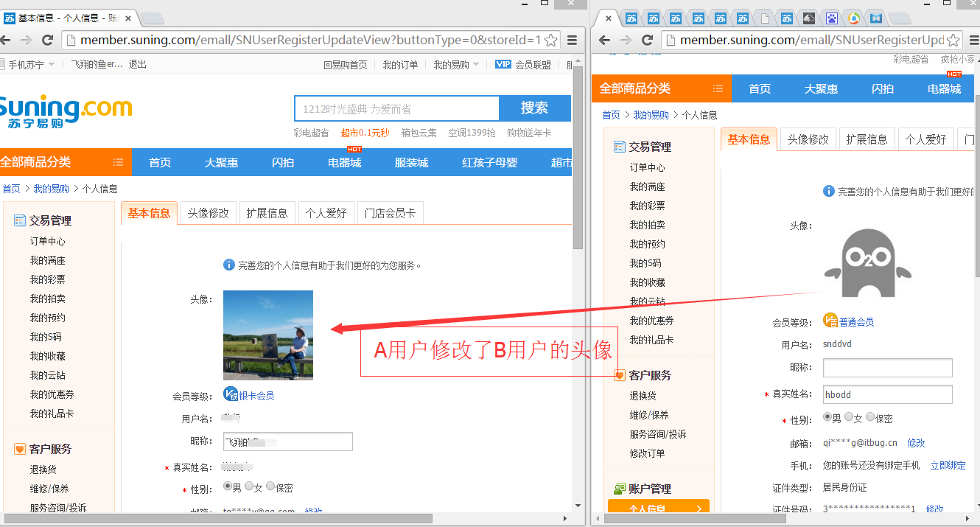Click the 真实姓名 field containing hbodd
The height and width of the screenshot is (527, 980).
click(887, 394)
